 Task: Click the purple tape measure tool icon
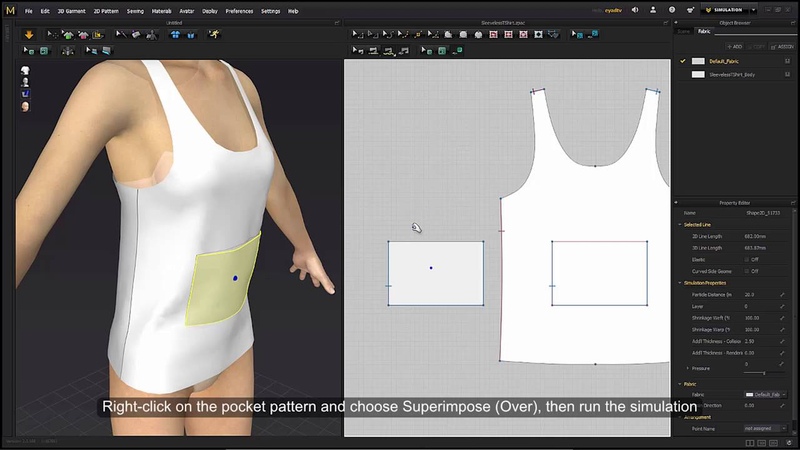point(136,35)
